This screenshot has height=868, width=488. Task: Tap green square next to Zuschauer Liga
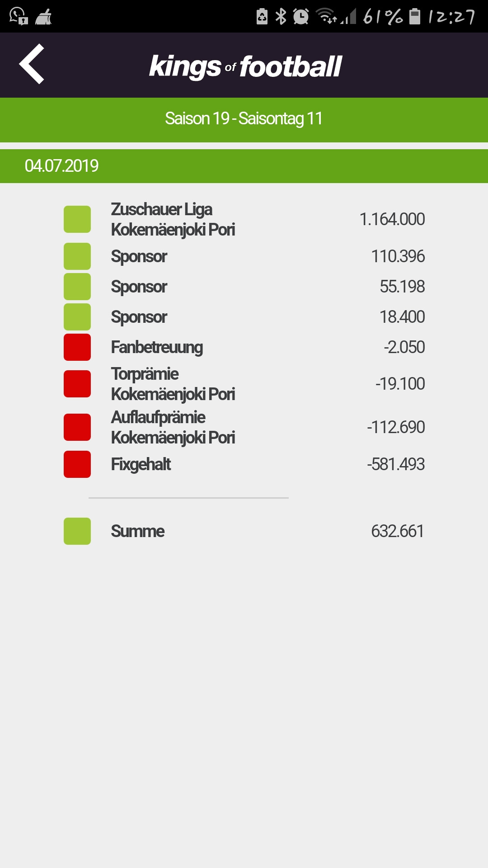pyautogui.click(x=77, y=219)
